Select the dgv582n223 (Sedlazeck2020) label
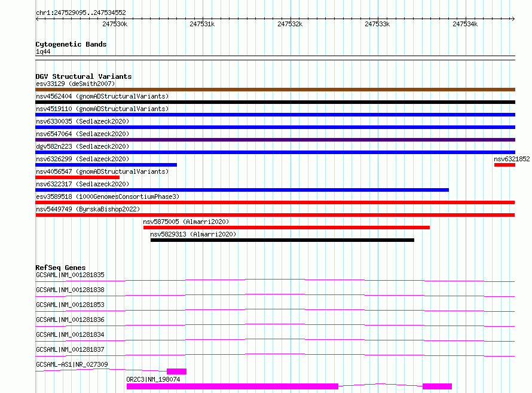The height and width of the screenshot is (393, 532). point(82,146)
